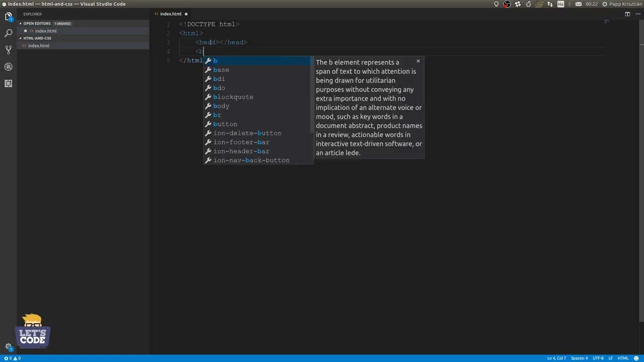Select the 'ion-footer-bar' suggestion

coord(258,142)
